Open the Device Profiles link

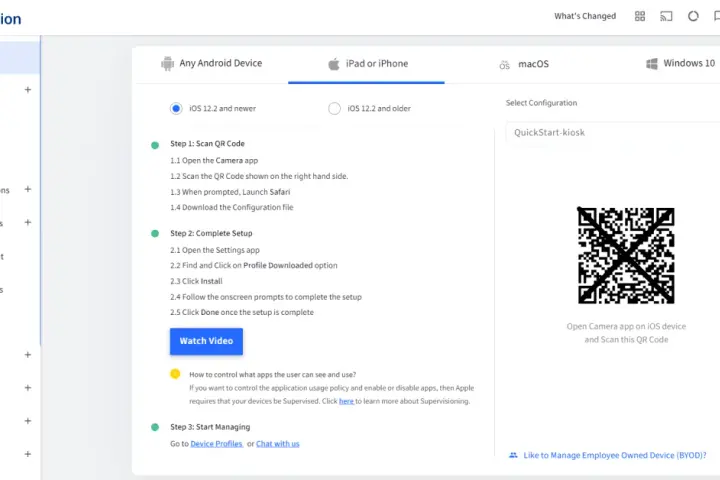[x=216, y=444]
